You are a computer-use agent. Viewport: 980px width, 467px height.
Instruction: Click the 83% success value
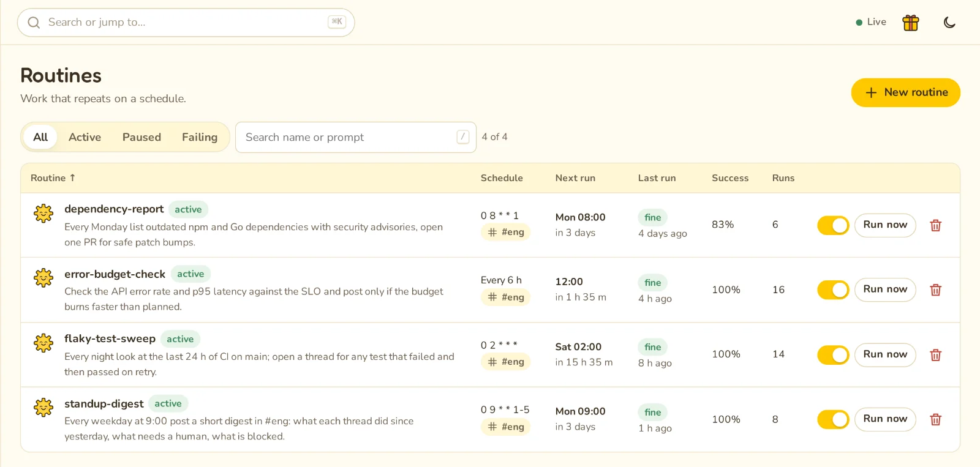[x=723, y=225]
